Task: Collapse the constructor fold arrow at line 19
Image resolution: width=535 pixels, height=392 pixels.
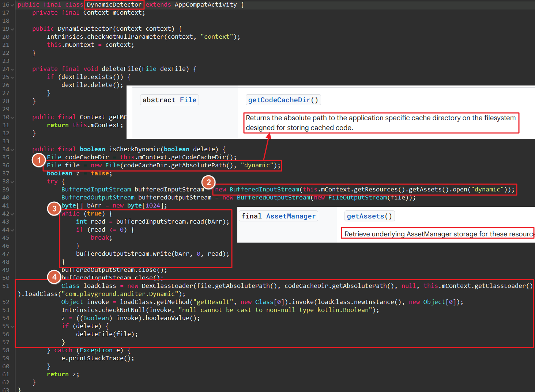Action: [12, 29]
